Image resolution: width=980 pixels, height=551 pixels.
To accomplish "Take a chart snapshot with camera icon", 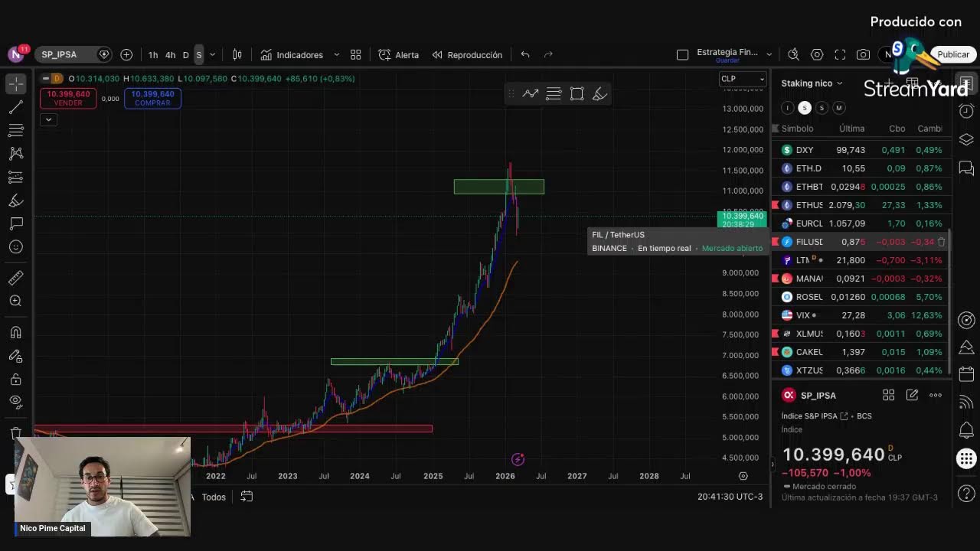I will coord(863,54).
